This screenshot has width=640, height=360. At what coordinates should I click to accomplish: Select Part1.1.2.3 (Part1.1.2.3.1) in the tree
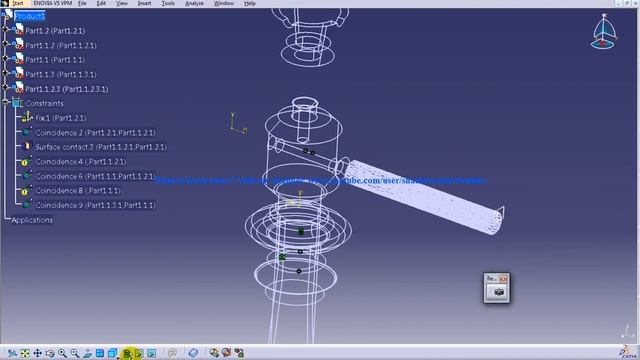pyautogui.click(x=67, y=89)
